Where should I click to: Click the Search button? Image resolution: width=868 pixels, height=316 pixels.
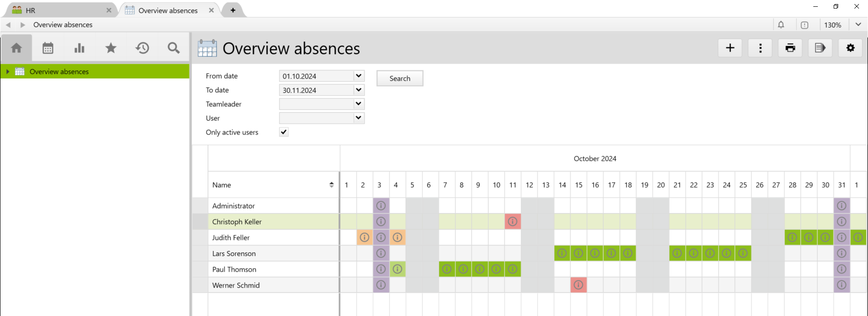click(400, 79)
